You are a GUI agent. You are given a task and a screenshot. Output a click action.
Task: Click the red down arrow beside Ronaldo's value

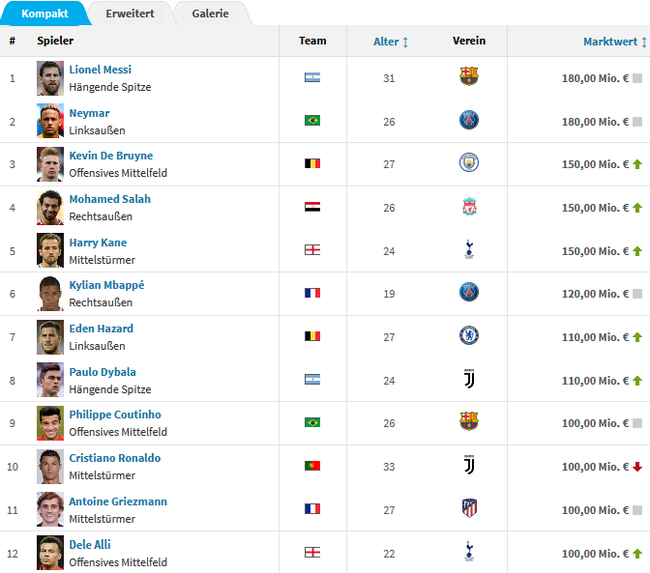click(x=638, y=466)
